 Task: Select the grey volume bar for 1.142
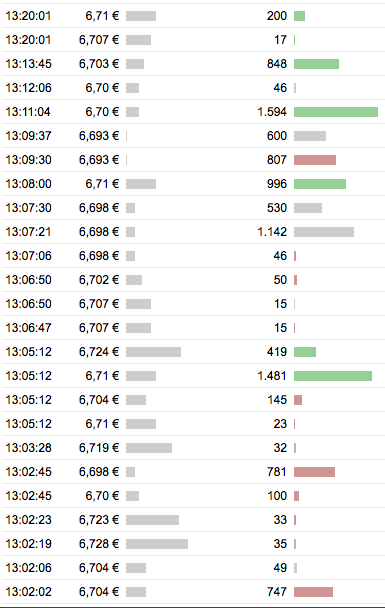(x=324, y=232)
